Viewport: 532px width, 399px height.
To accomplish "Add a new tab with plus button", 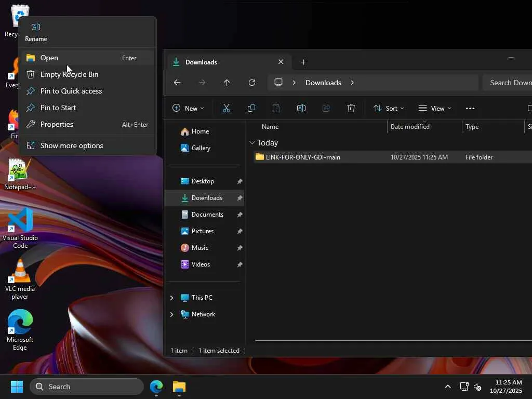I will [x=303, y=62].
